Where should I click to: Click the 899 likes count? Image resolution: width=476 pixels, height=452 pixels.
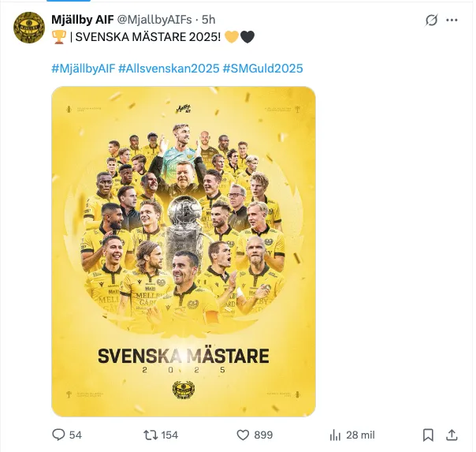click(263, 435)
